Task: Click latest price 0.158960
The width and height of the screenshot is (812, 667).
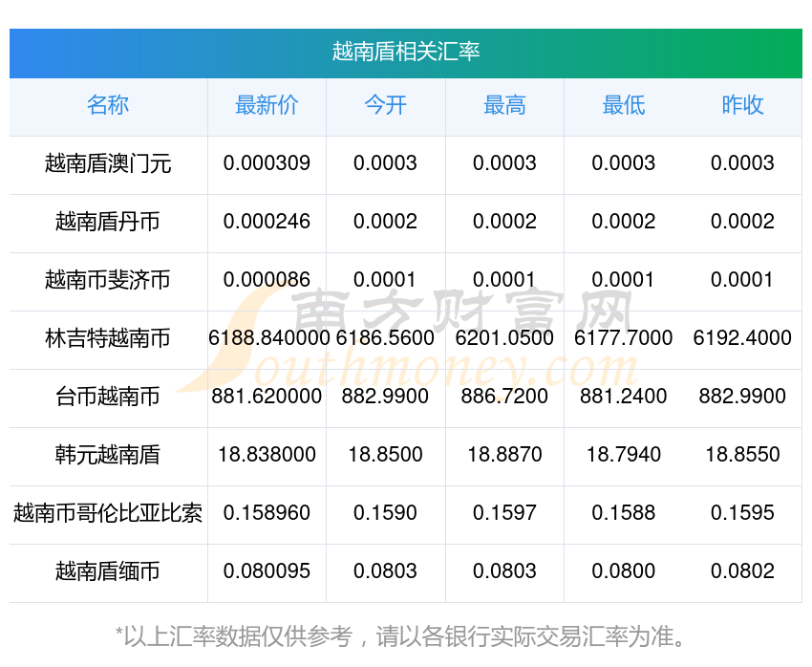Action: (267, 513)
